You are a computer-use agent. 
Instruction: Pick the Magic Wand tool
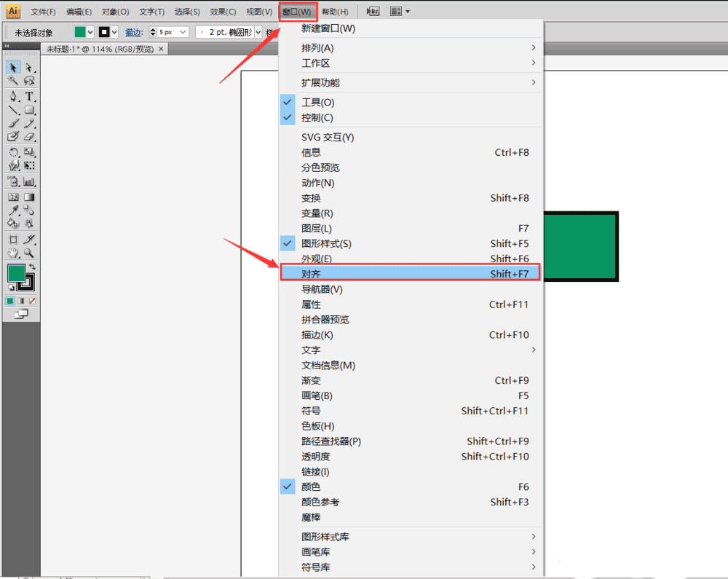[x=13, y=81]
